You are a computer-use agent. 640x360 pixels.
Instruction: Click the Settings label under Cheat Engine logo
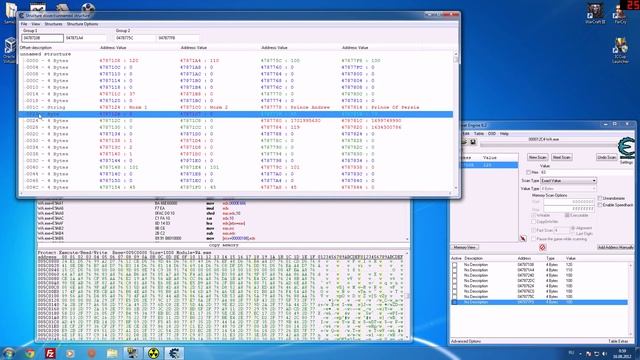pyautogui.click(x=626, y=162)
